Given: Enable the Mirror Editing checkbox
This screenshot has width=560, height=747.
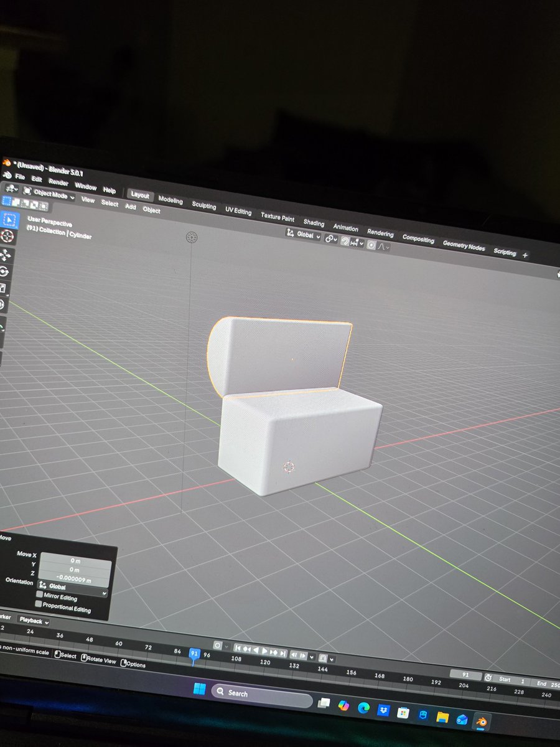Looking at the screenshot, I should 39,595.
